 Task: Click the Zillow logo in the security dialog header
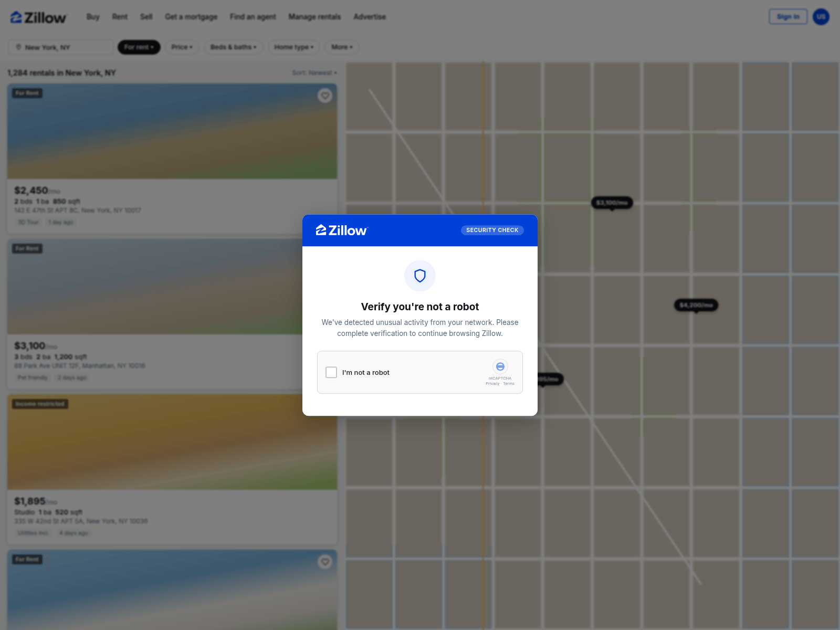click(x=342, y=230)
